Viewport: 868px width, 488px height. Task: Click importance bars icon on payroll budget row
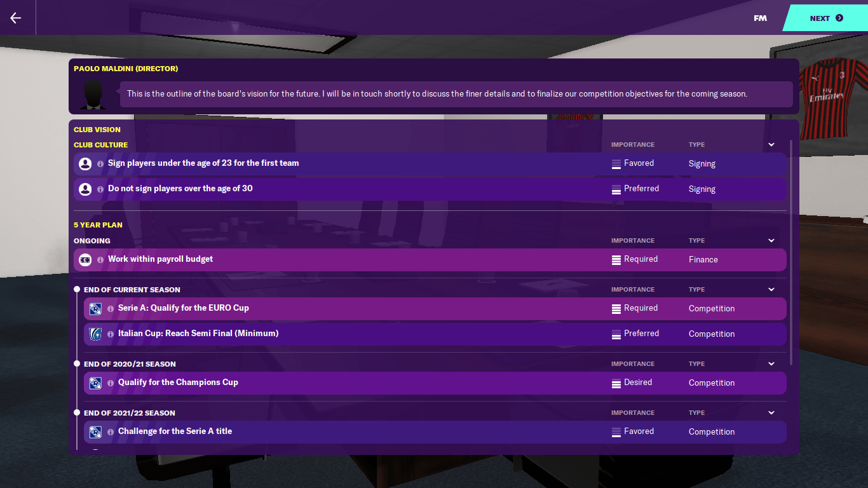616,259
